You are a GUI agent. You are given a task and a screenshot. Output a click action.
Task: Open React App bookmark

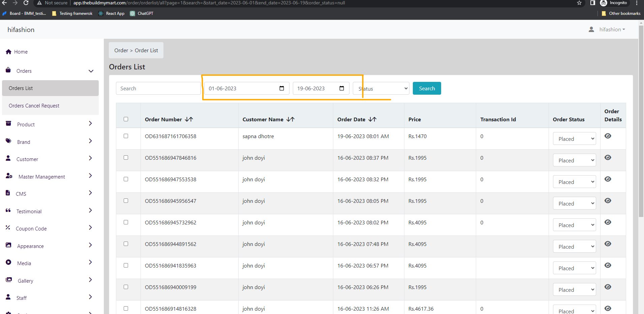point(112,13)
